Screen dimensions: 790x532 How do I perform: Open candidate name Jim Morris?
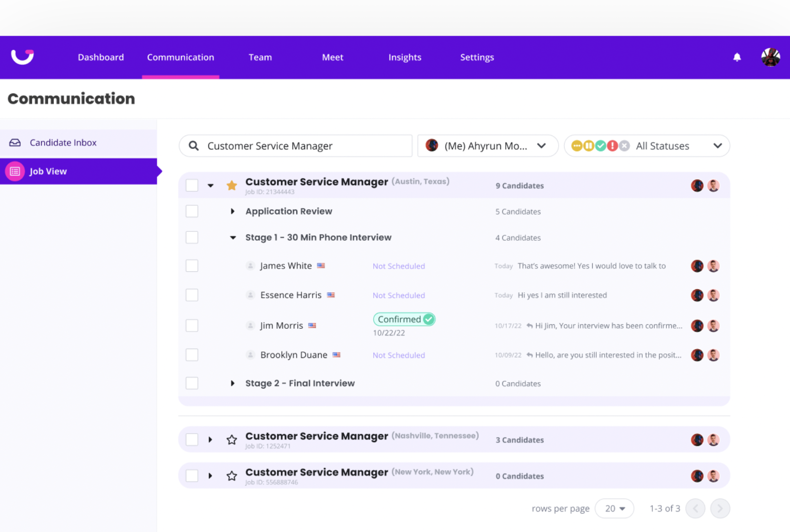coord(282,325)
